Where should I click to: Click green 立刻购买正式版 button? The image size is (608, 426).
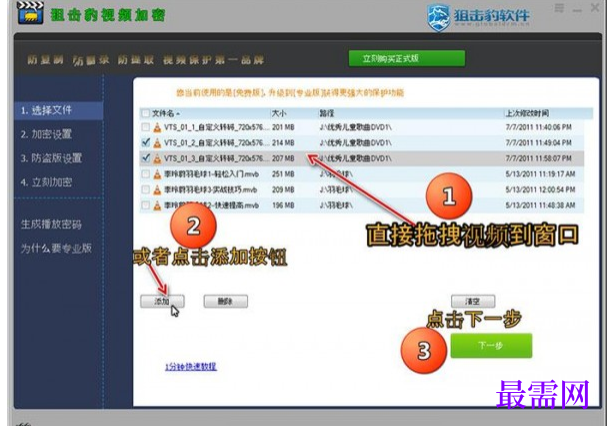pos(407,59)
